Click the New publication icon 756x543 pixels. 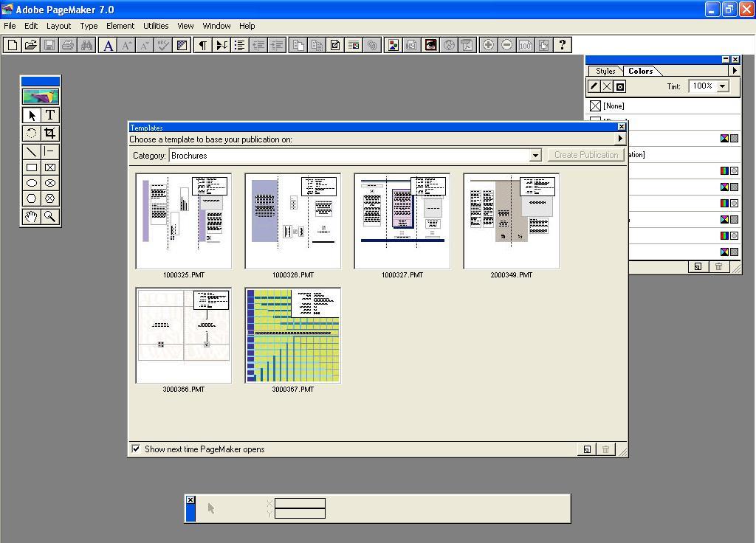click(x=13, y=45)
